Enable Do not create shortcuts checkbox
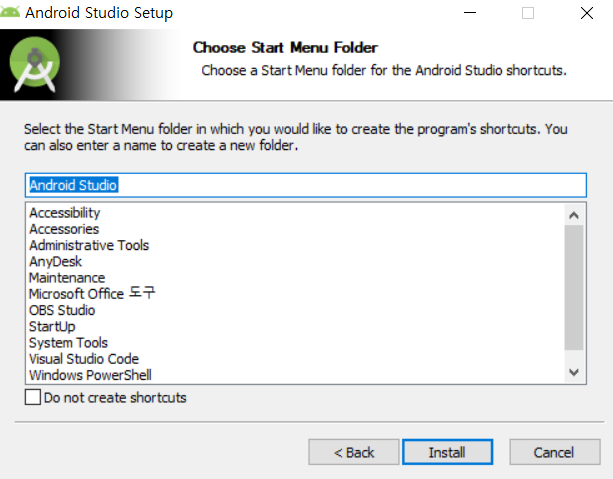This screenshot has height=479, width=613. 33,397
